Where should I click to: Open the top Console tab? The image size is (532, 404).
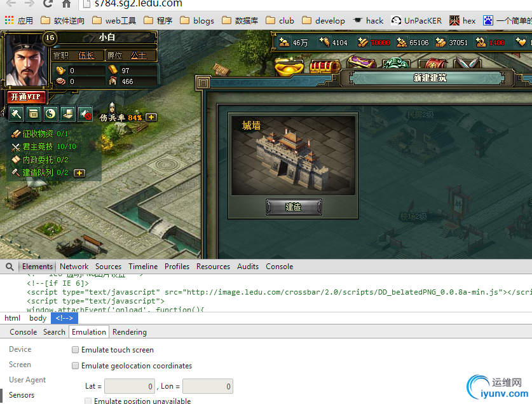pyautogui.click(x=279, y=267)
